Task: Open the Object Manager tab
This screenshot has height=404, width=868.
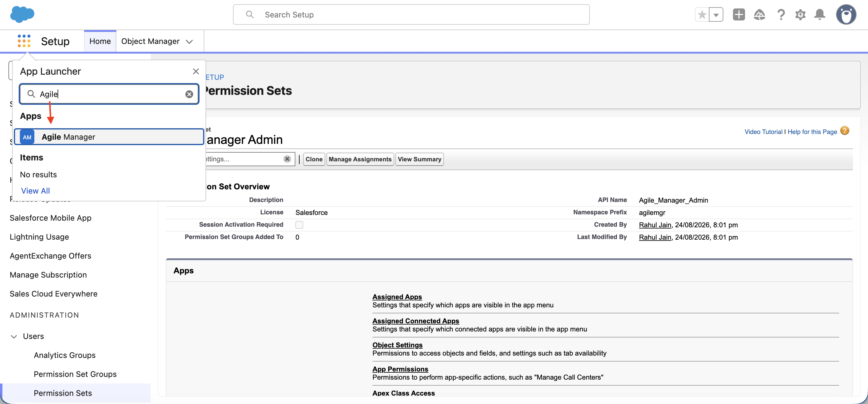Action: pos(150,41)
